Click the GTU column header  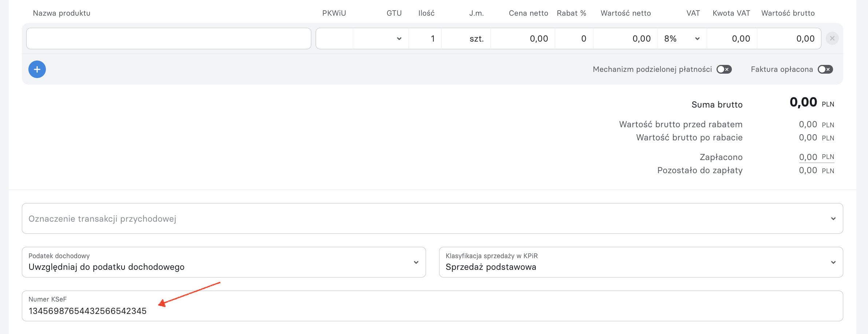pyautogui.click(x=394, y=13)
